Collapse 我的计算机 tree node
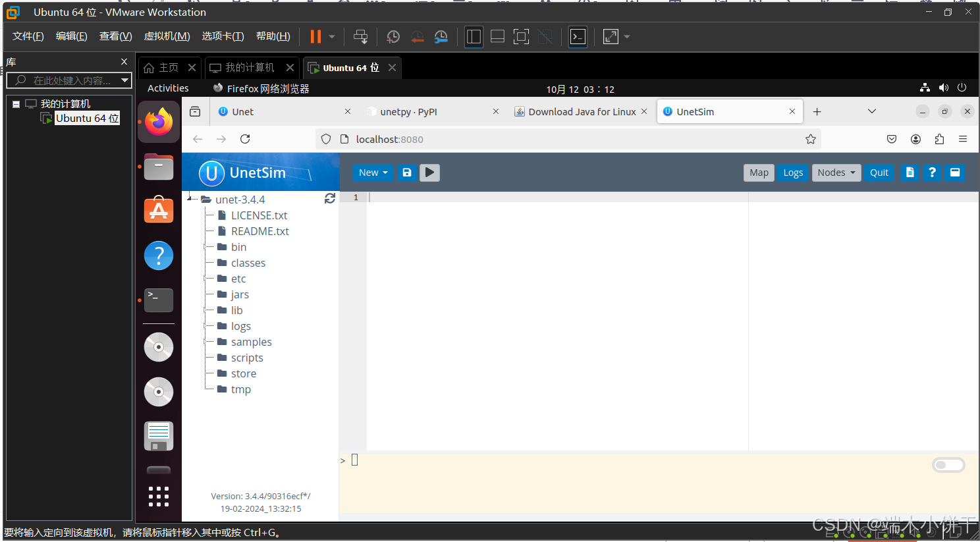Image resolution: width=980 pixels, height=542 pixels. click(x=16, y=104)
